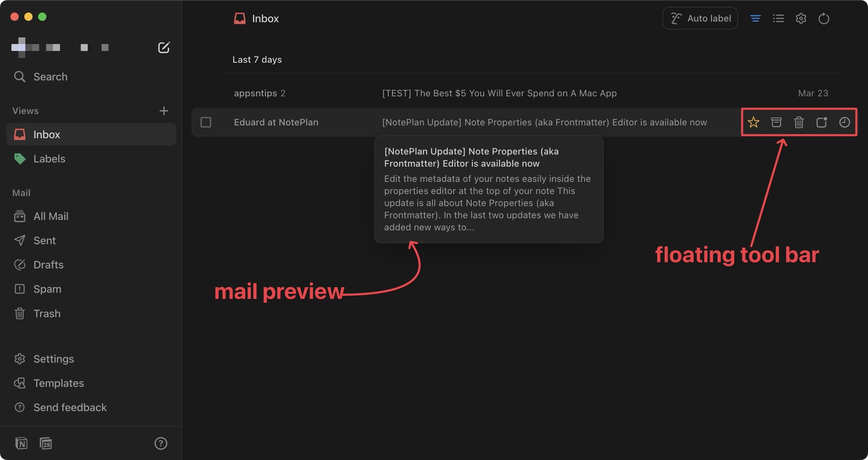868x460 pixels.
Task: Click the help question mark icon
Action: 161,443
